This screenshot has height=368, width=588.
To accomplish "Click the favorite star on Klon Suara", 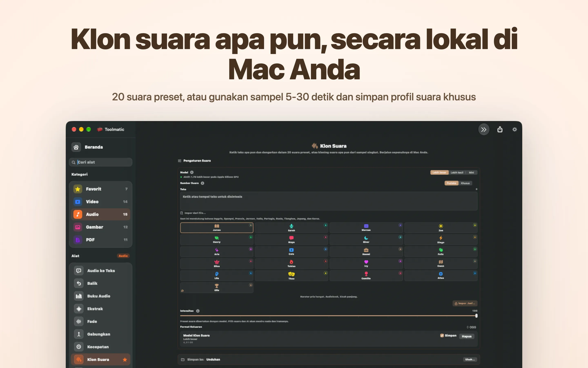I will pyautogui.click(x=125, y=359).
